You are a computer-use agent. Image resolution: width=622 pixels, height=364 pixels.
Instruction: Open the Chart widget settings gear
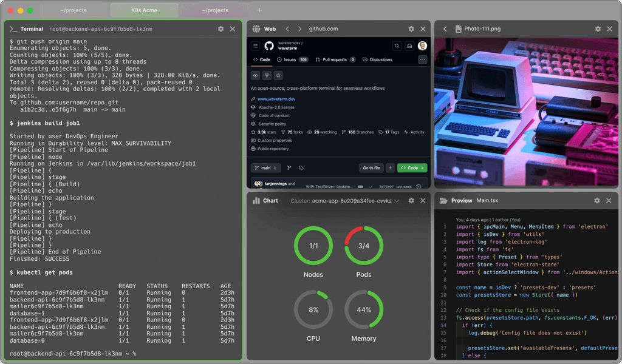411,200
